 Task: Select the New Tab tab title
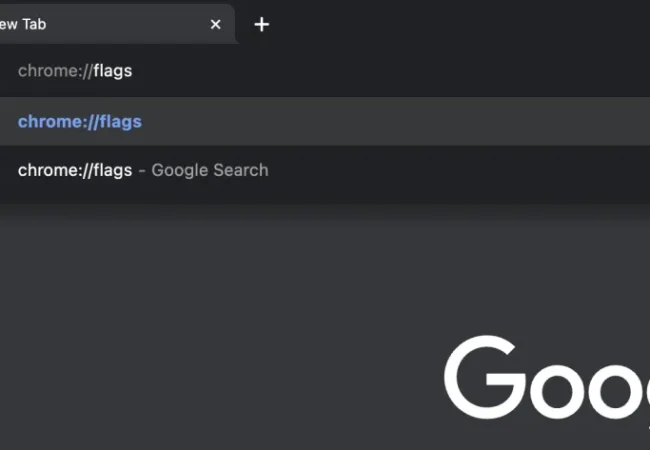pos(23,25)
